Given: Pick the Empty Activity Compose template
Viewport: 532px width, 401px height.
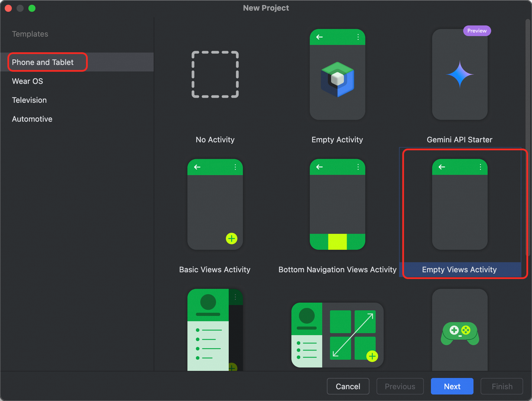Looking at the screenshot, I should [338, 74].
